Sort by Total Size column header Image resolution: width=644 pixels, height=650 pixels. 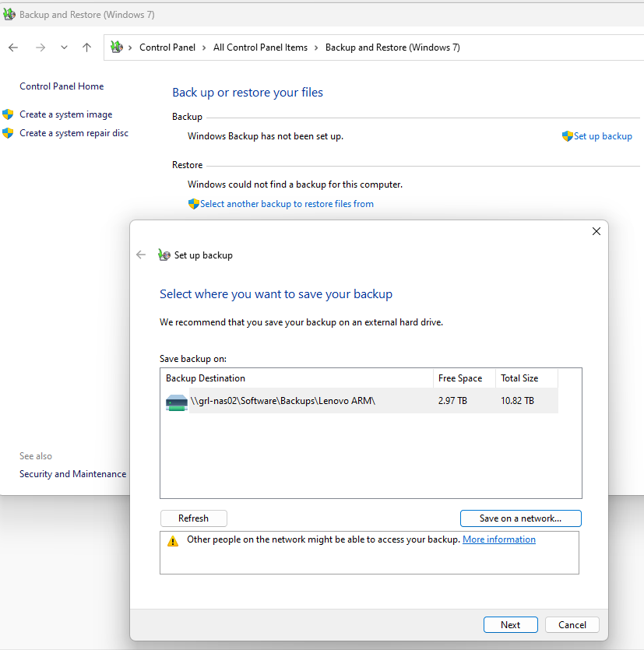click(526, 378)
